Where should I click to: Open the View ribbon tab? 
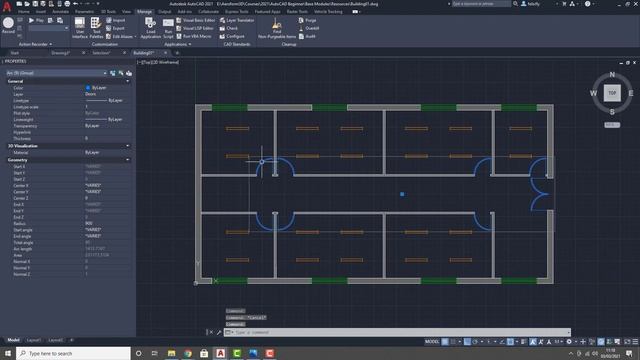pyautogui.click(x=127, y=12)
